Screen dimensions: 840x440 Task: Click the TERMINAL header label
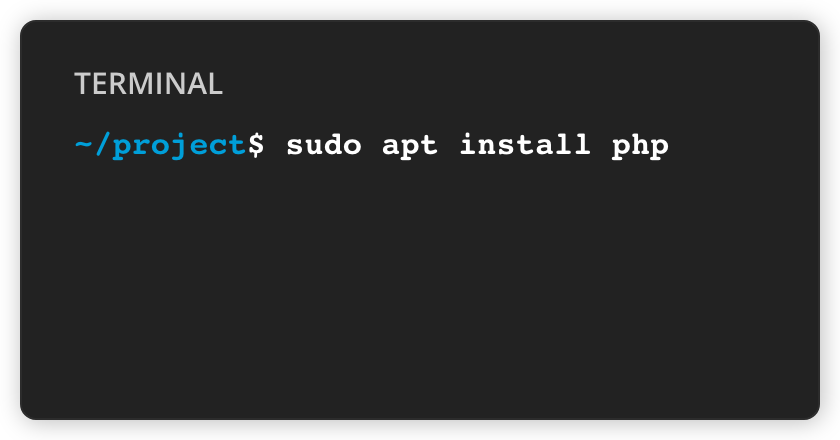[148, 84]
